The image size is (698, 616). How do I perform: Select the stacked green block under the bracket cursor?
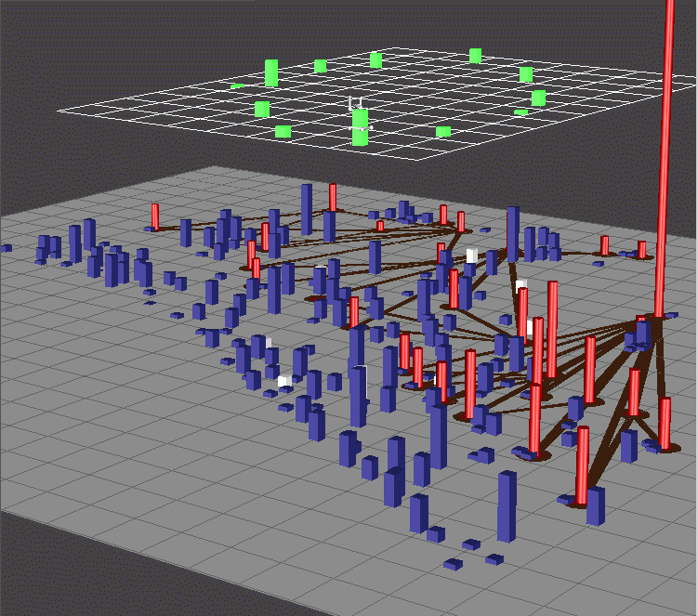pos(360,127)
